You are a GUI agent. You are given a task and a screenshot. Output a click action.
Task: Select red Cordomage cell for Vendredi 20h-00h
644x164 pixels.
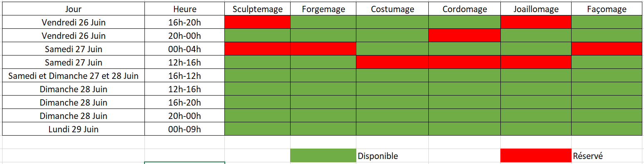(x=465, y=35)
